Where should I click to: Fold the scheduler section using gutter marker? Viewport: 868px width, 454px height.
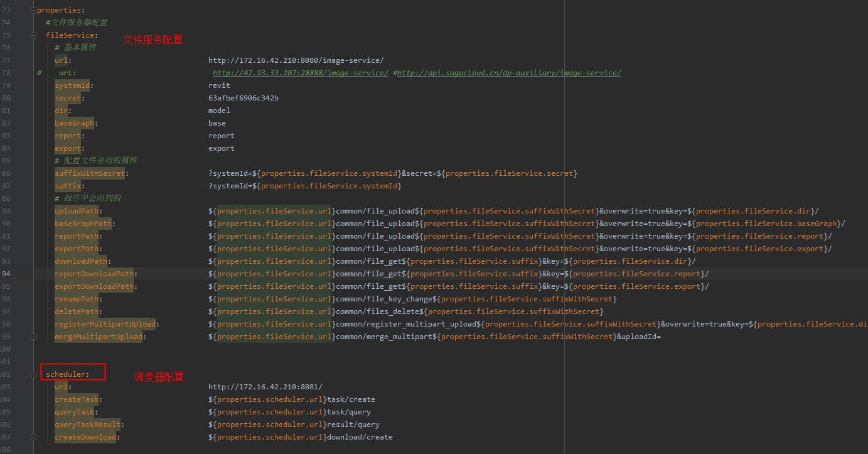33,374
